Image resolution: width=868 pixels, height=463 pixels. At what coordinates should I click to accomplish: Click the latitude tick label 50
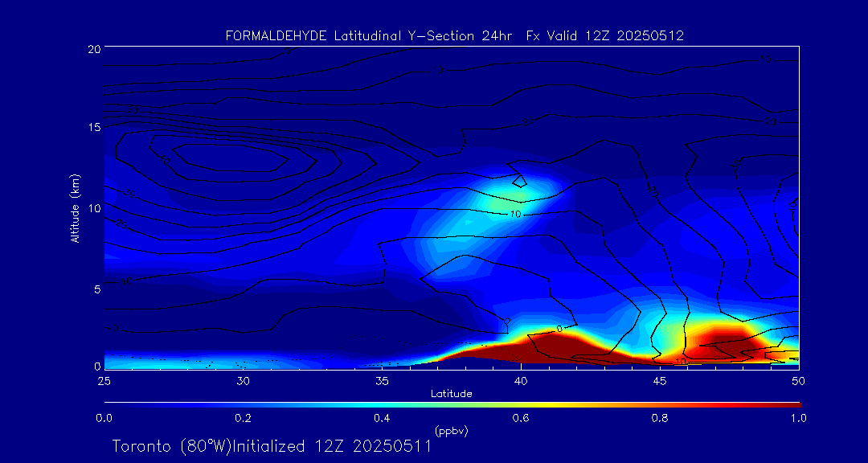799,381
